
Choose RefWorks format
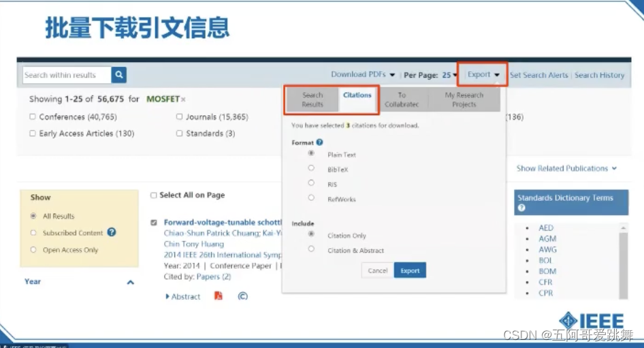click(311, 197)
